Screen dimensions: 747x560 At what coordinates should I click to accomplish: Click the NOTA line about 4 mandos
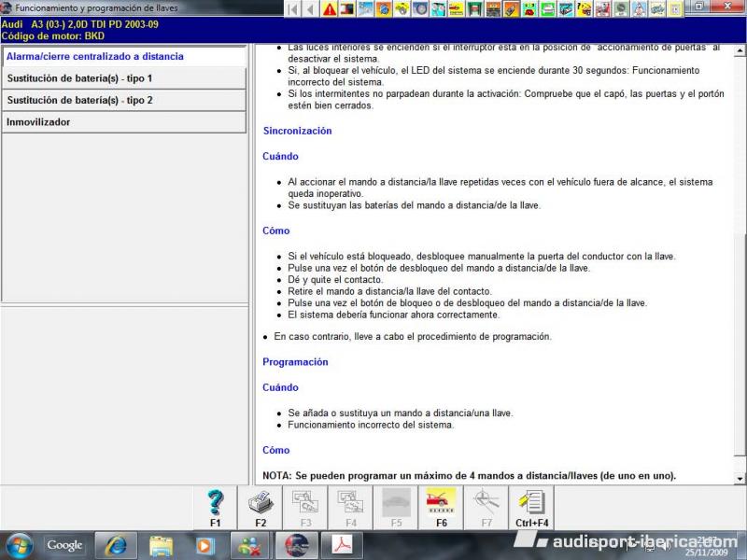470,476
